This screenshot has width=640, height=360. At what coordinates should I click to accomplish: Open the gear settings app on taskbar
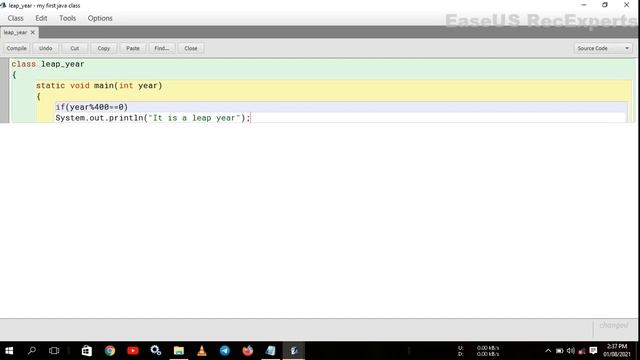pyautogui.click(x=156, y=351)
